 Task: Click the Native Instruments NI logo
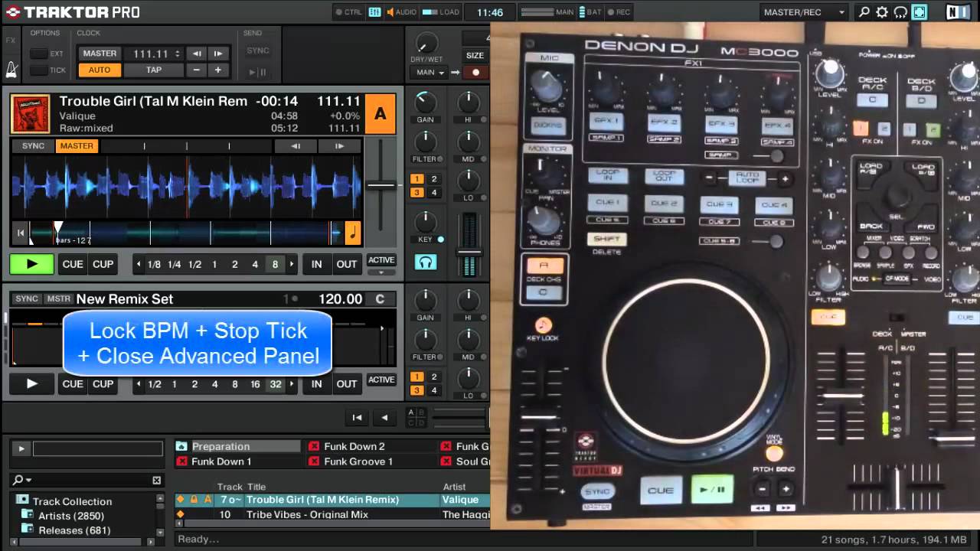(x=957, y=12)
